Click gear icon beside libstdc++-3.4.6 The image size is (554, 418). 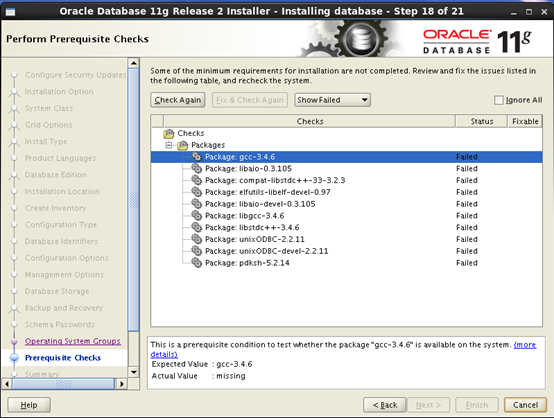point(196,227)
